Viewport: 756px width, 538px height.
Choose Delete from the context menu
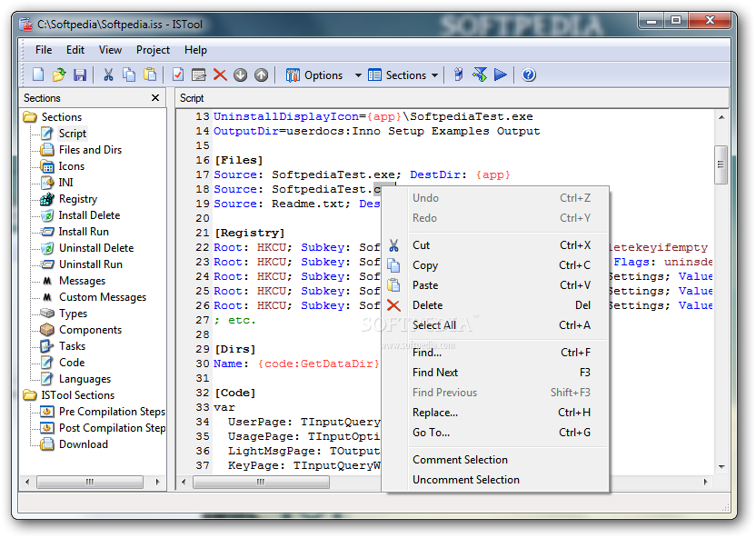click(x=495, y=305)
